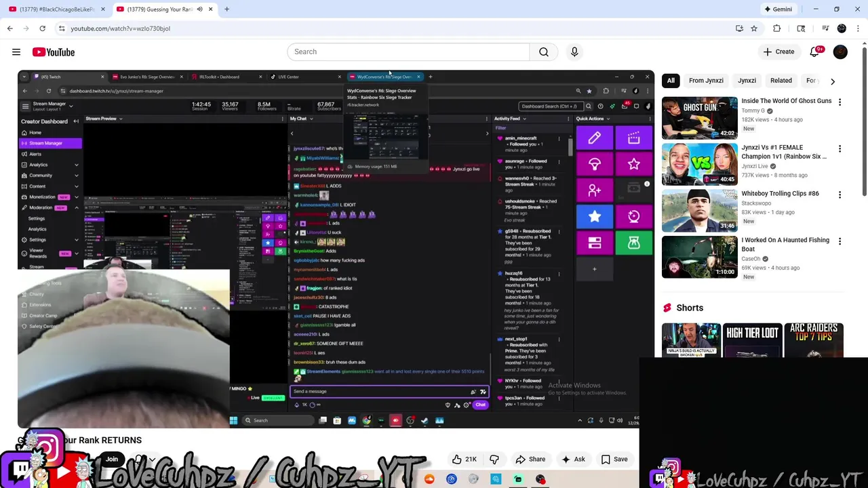Screen dimensions: 868x488
Task: Reload the current page
Action: coord(42,28)
